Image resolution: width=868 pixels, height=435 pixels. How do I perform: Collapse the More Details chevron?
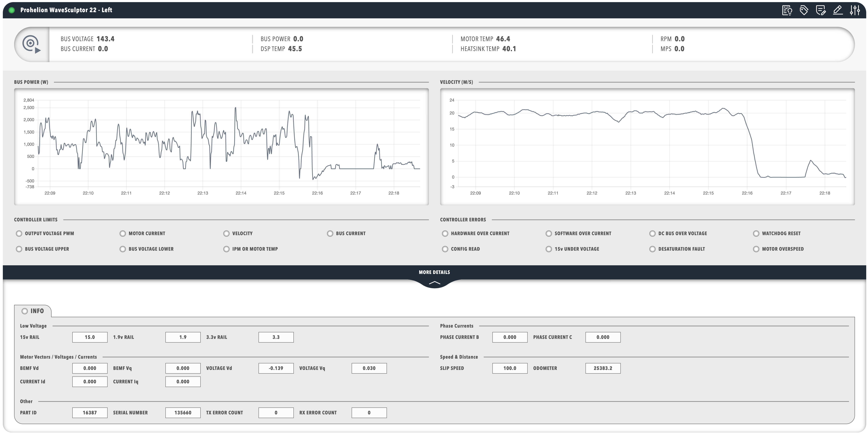point(434,283)
